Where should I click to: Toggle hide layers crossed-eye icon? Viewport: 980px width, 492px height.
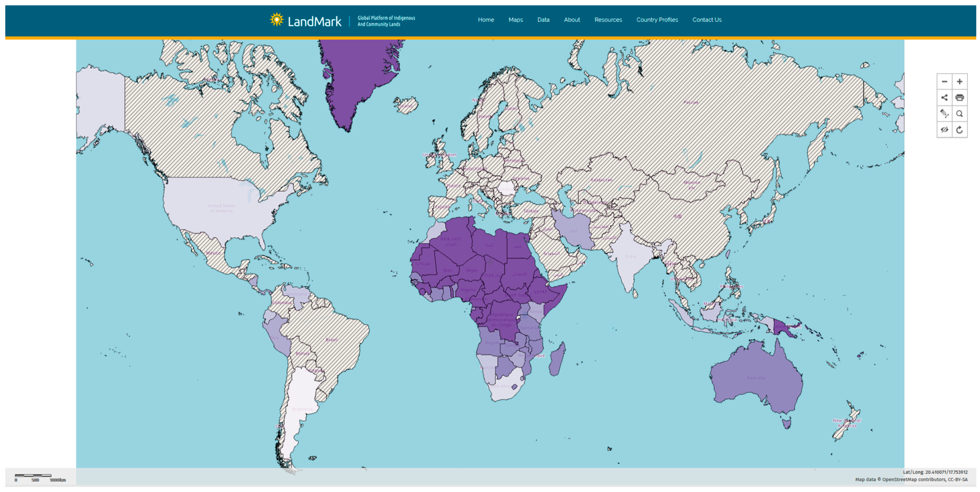coord(944,129)
